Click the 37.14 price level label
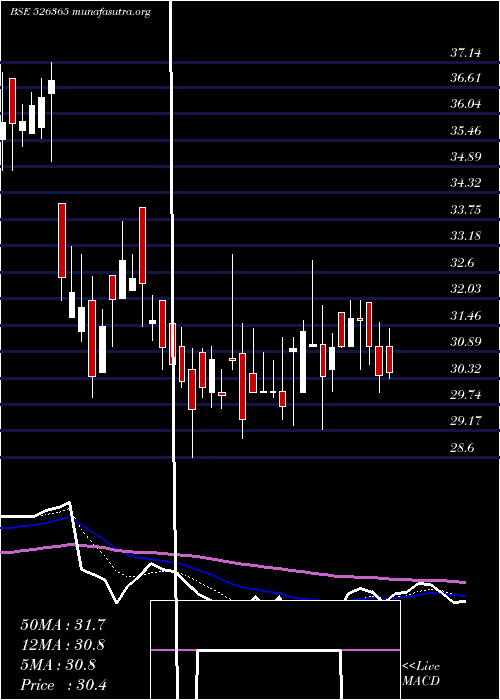The image size is (500, 700). click(x=466, y=53)
